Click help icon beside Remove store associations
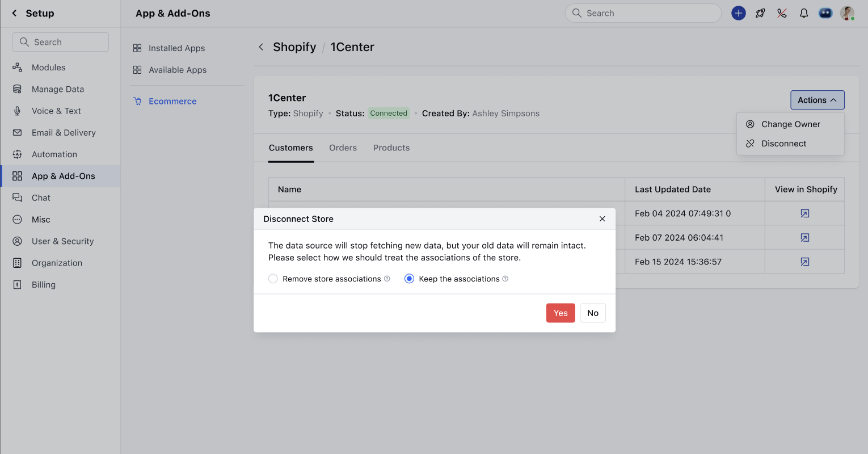868x454 pixels. pyautogui.click(x=387, y=279)
